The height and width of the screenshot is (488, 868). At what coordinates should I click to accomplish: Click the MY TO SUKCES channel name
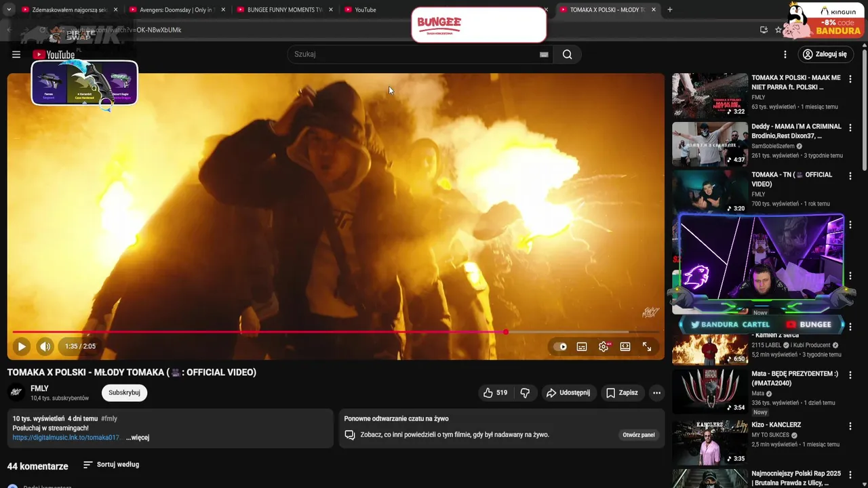(770, 435)
